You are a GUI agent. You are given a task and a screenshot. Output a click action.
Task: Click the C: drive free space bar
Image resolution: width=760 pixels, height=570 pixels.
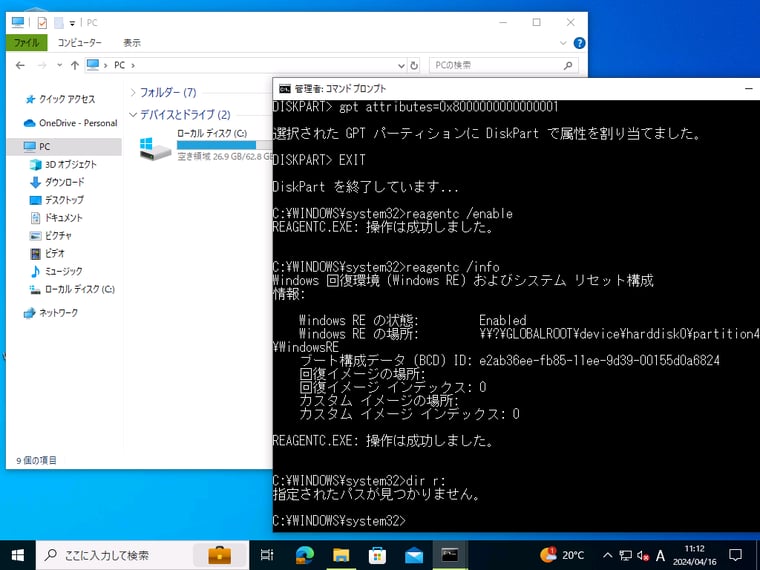[224, 145]
